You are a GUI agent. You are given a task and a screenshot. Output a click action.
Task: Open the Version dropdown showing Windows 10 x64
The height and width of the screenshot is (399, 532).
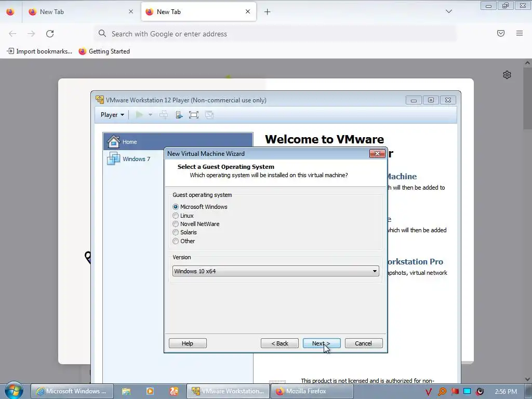click(x=275, y=271)
